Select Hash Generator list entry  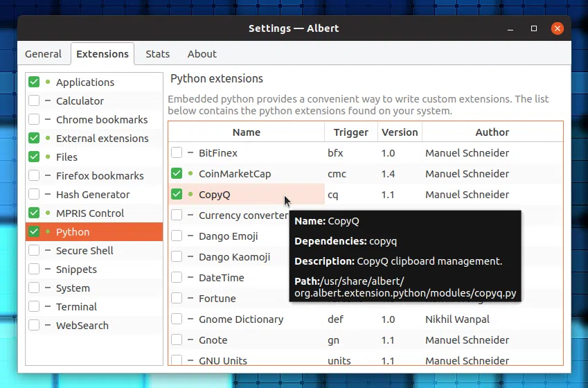pyautogui.click(x=93, y=195)
